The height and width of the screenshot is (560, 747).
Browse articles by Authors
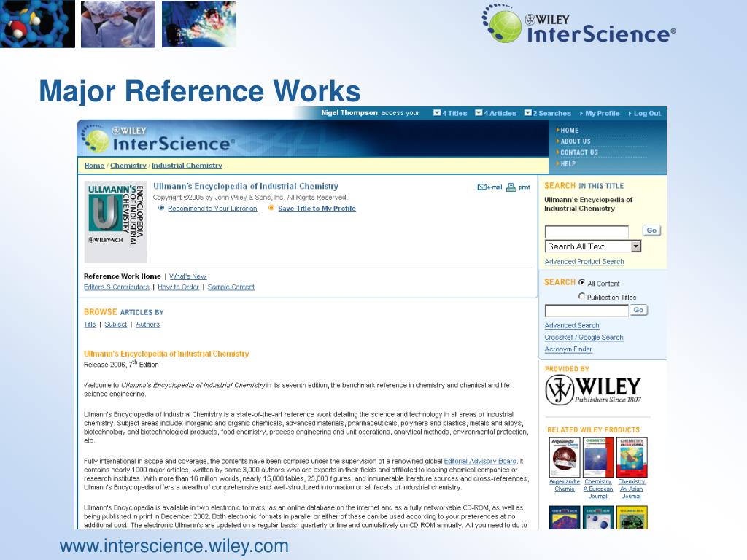pyautogui.click(x=147, y=324)
